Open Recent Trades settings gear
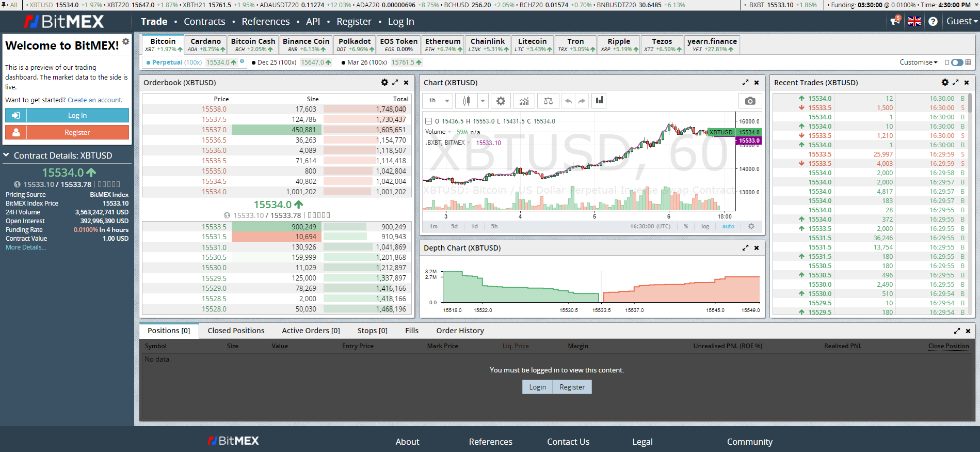980x452 pixels. [945, 83]
